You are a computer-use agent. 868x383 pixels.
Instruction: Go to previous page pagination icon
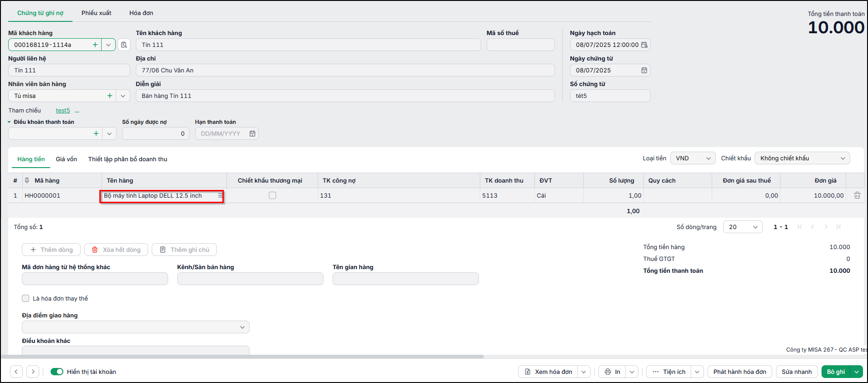(x=812, y=227)
